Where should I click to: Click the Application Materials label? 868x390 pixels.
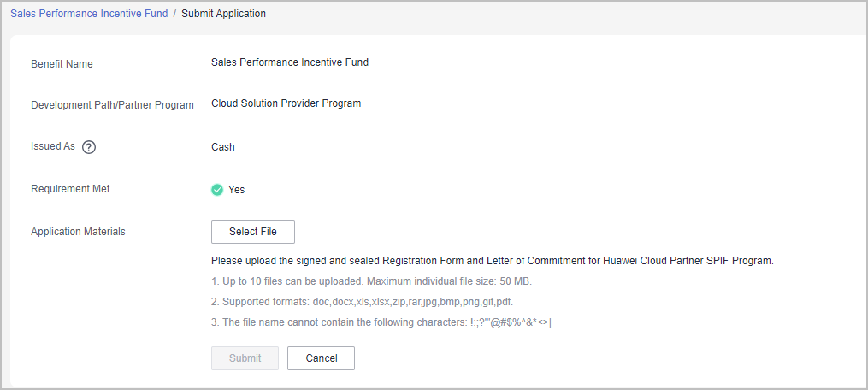78,232
